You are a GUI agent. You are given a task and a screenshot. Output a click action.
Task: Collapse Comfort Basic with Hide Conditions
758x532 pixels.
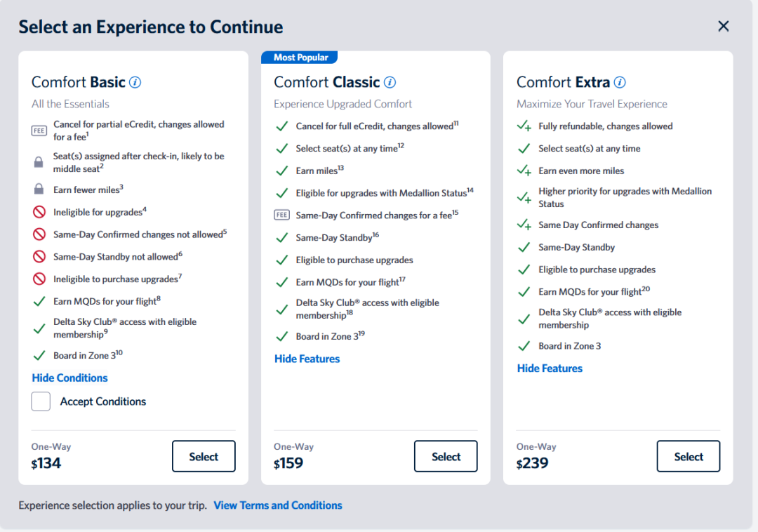69,378
